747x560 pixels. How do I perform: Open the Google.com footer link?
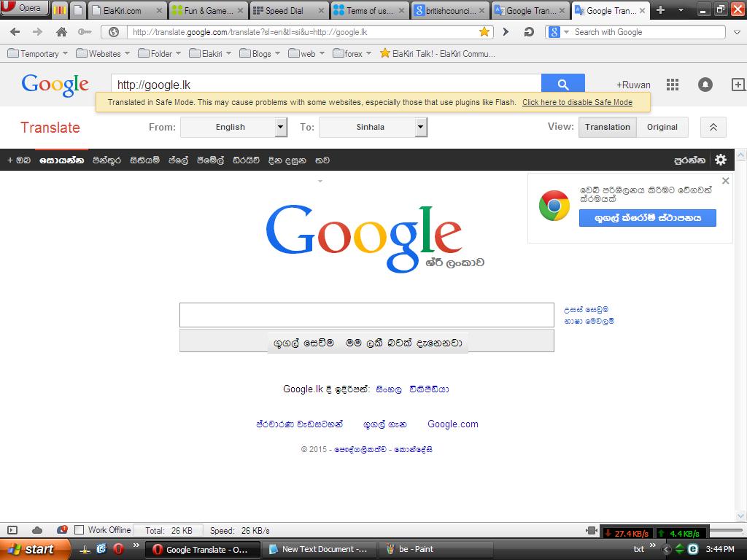click(x=452, y=424)
